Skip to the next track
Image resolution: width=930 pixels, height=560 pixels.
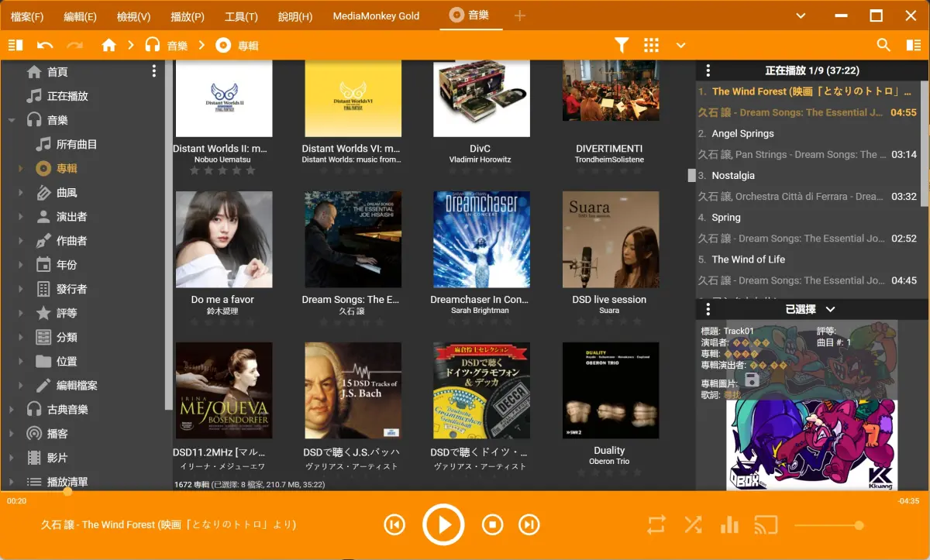coord(529,525)
